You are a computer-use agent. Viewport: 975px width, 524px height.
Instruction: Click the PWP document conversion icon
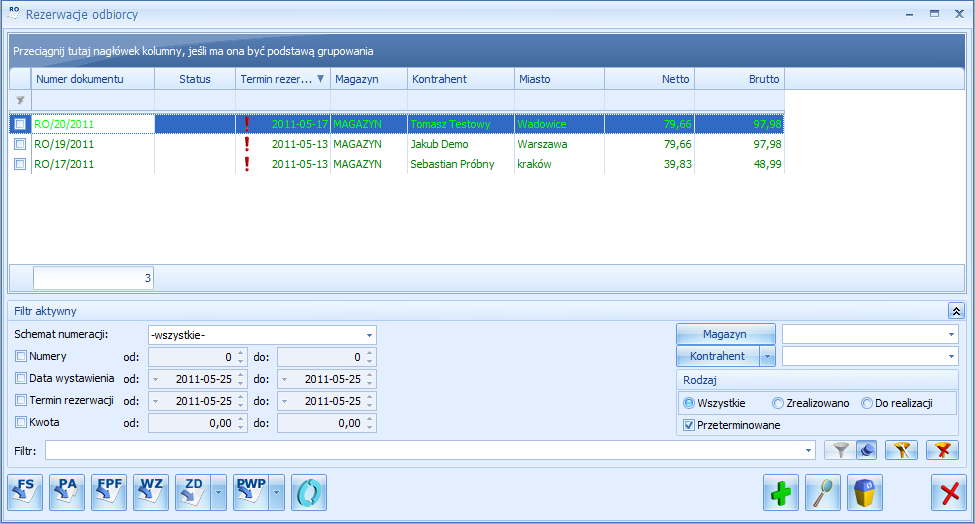251,492
